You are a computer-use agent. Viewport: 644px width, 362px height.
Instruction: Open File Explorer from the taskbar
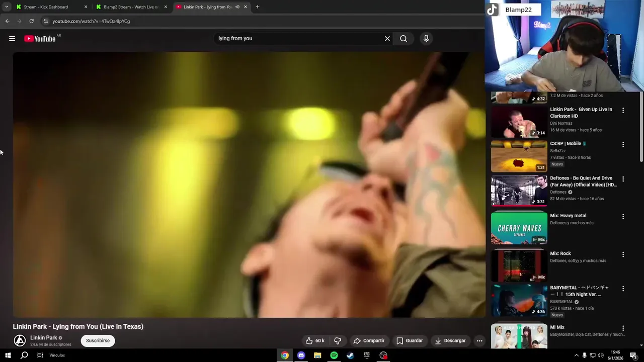(317, 355)
